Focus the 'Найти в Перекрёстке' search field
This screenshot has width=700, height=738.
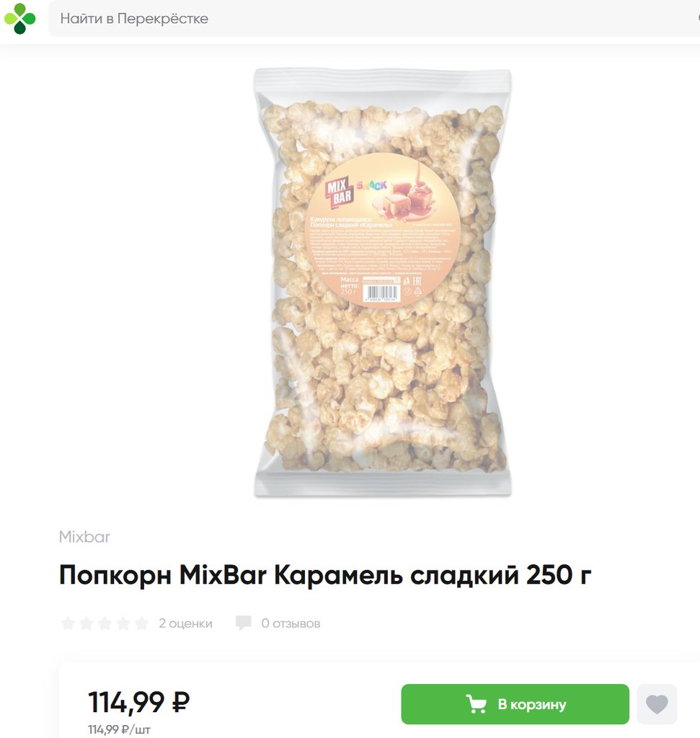coord(374,18)
